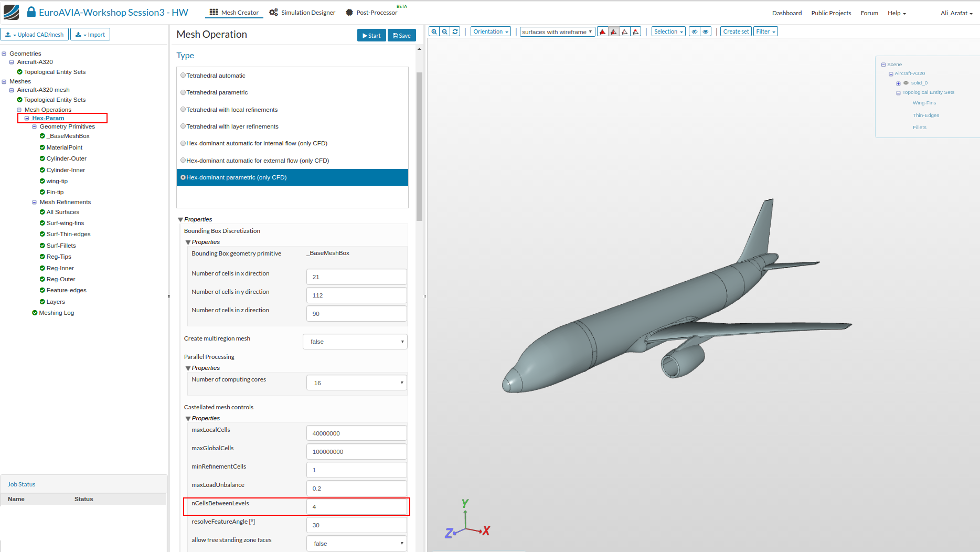Image resolution: width=980 pixels, height=552 pixels.
Task: Expand solid_0 in the scene tree
Action: (898, 83)
